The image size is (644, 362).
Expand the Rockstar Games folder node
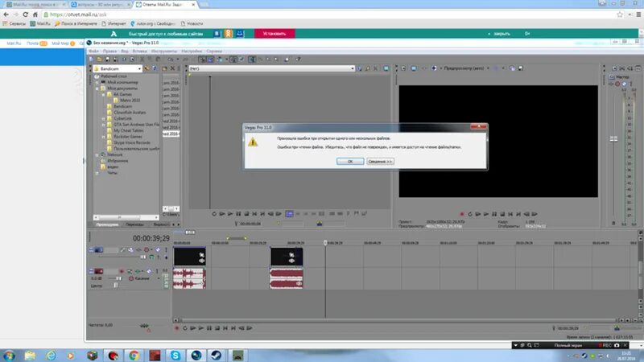coord(104,137)
